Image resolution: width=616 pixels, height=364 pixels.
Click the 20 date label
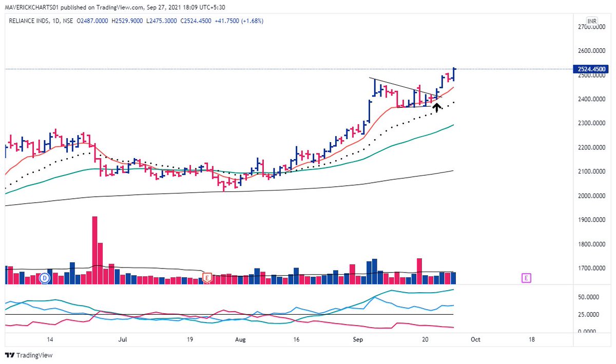click(x=425, y=339)
